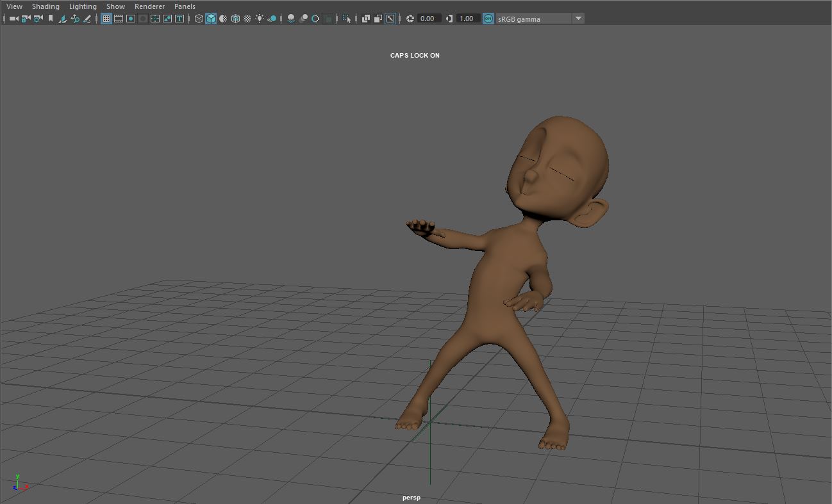Toggle the 2D Pan/Zoom icon
Screen dimensions: 832x504
pyautogui.click(x=75, y=19)
